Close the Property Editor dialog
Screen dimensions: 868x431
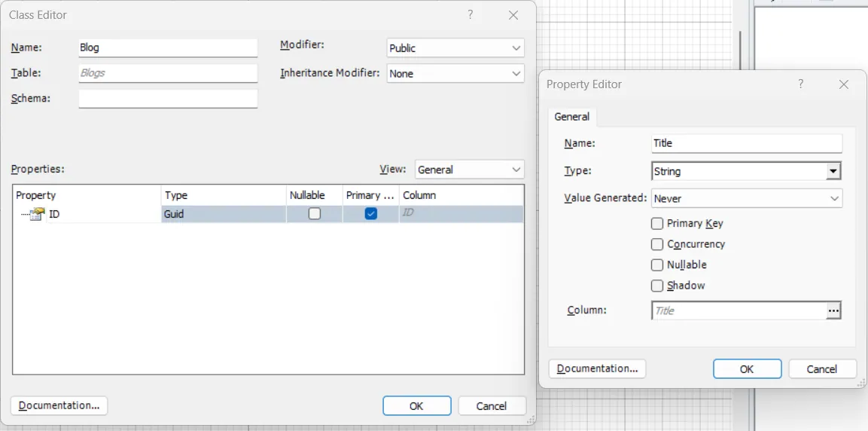tap(844, 84)
